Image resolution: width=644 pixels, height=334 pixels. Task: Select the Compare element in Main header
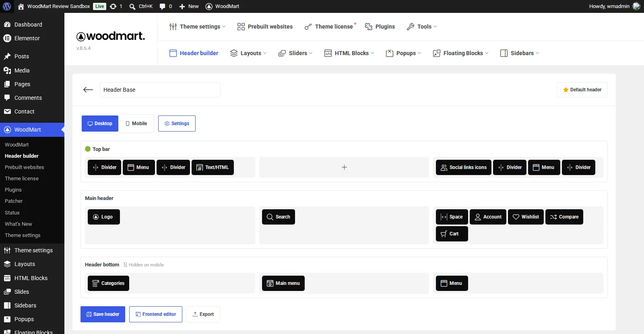point(564,217)
